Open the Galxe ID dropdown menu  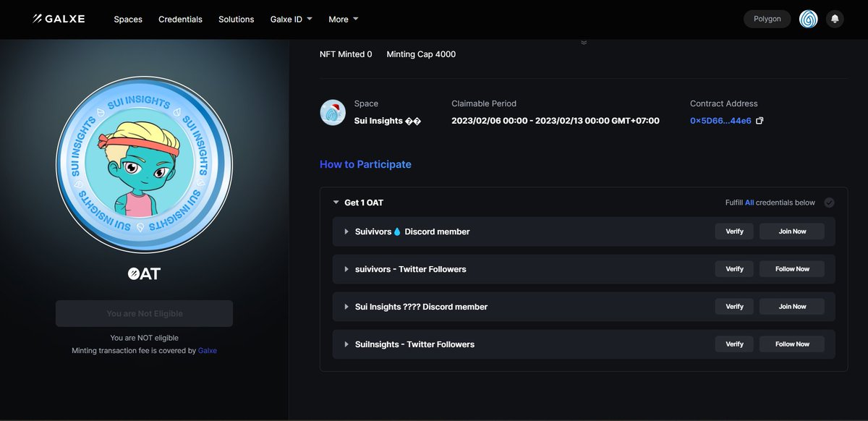[291, 19]
